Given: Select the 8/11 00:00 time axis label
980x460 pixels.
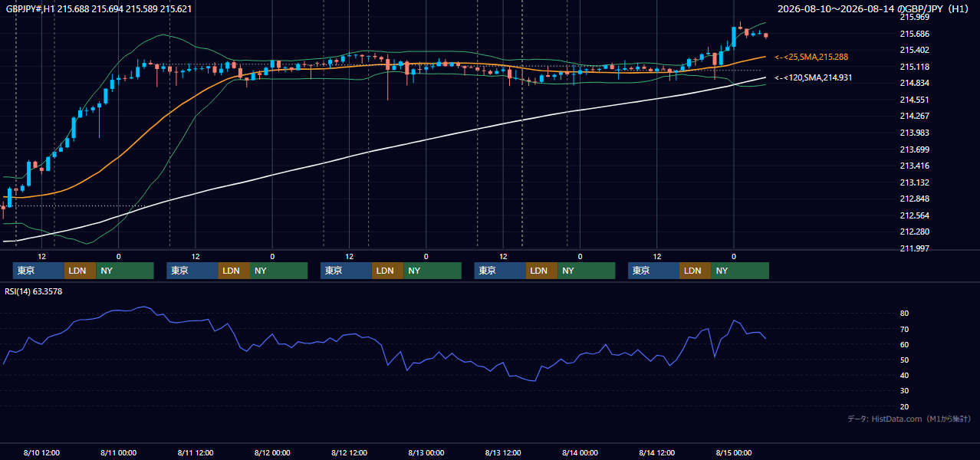Looking at the screenshot, I should click(118, 452).
